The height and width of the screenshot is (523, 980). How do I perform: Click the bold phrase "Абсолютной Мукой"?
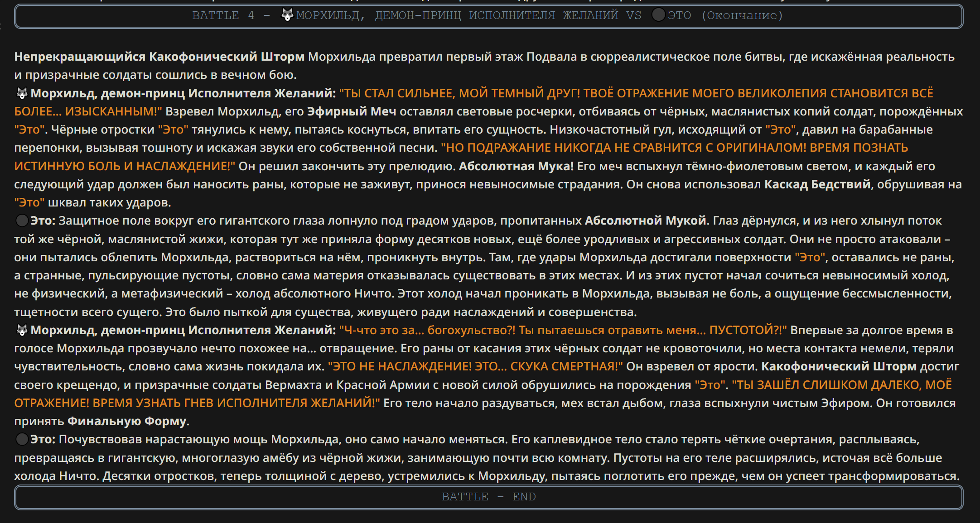646,221
